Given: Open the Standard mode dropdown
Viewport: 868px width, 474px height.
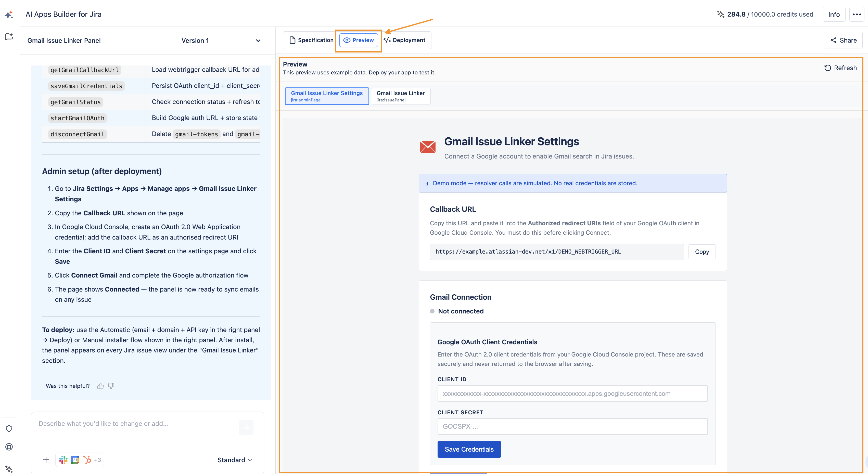Looking at the screenshot, I should [x=235, y=460].
